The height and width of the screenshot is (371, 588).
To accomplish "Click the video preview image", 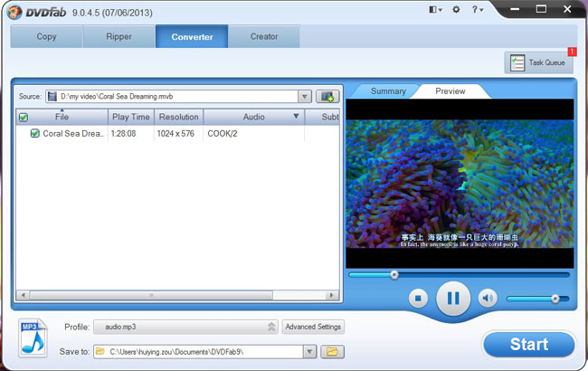I will click(x=460, y=184).
